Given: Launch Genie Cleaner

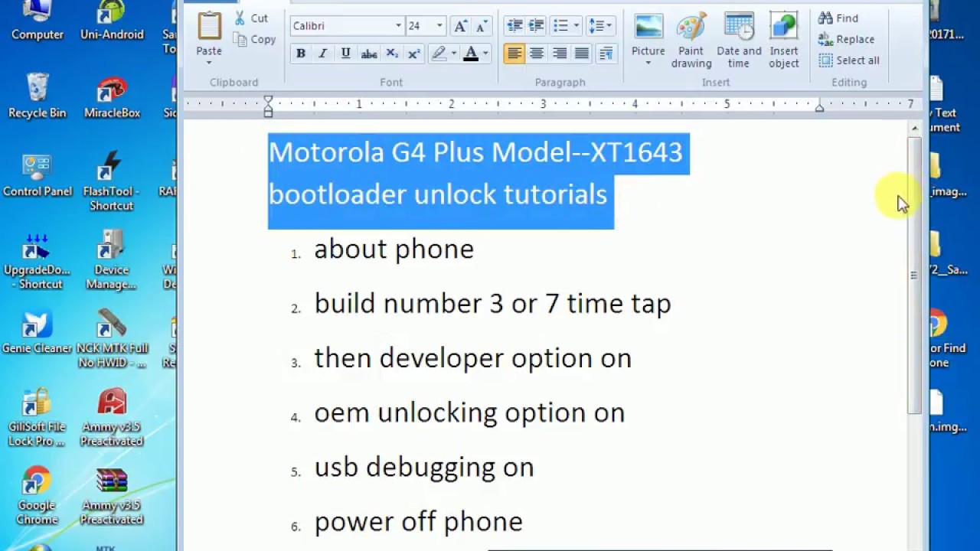Looking at the screenshot, I should [x=37, y=332].
